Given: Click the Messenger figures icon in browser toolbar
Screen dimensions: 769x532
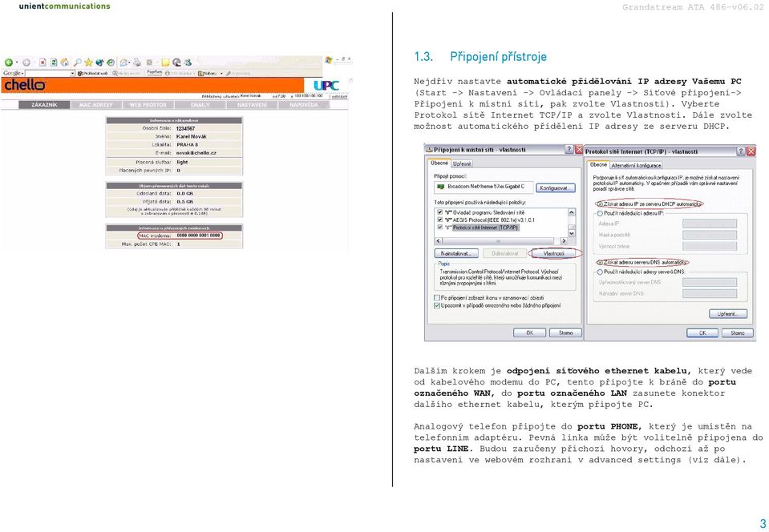Looking at the screenshot, I should (x=188, y=62).
